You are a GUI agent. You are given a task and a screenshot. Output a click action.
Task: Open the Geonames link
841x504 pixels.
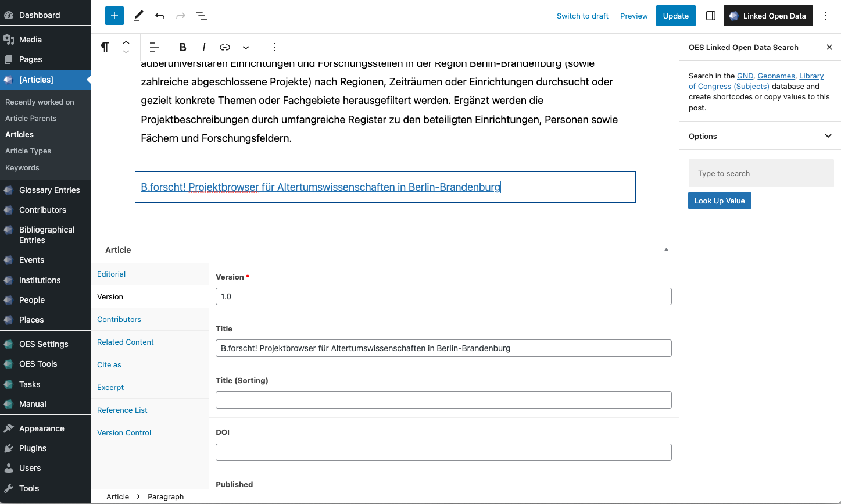[x=776, y=76]
